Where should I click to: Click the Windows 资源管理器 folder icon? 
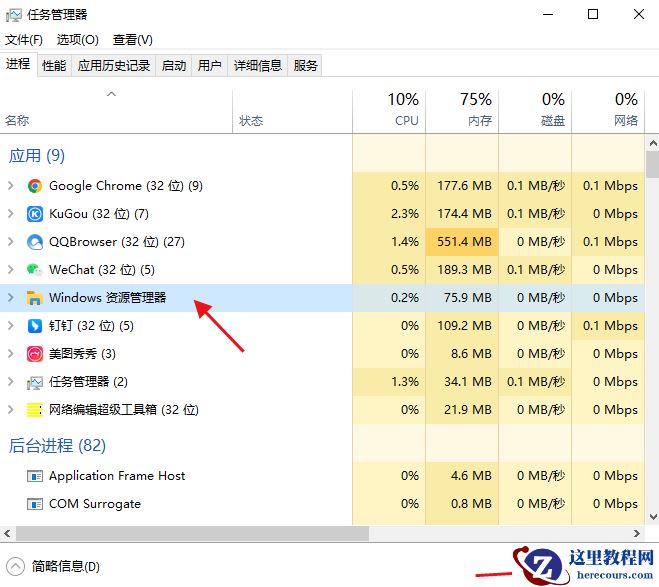tap(35, 298)
